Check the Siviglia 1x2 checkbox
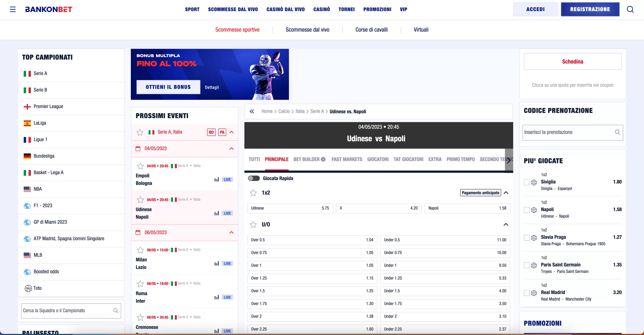The width and height of the screenshot is (644, 335). click(x=527, y=182)
